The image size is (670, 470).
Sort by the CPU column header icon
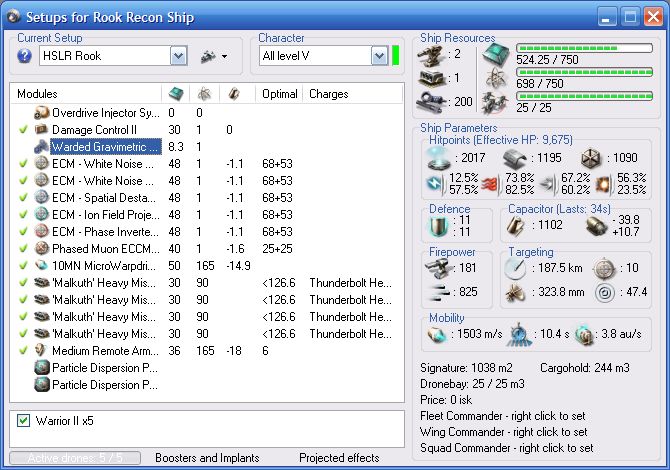click(176, 94)
